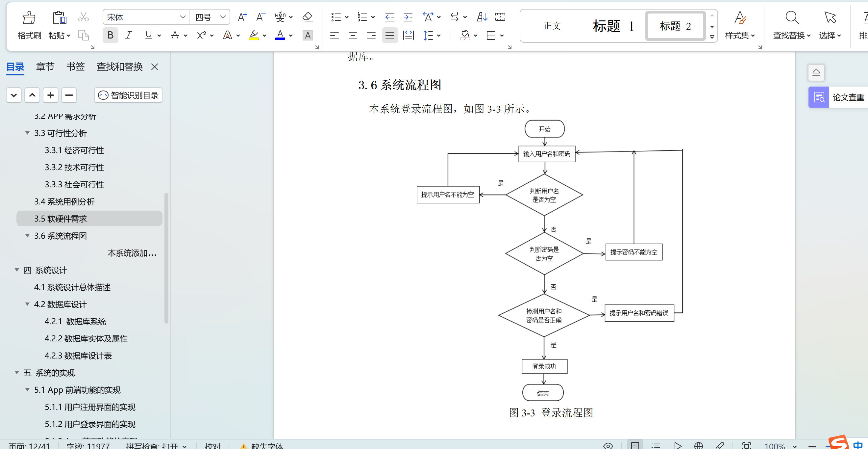Select the 标题 1 style
Screen dimensions: 868x449
point(613,26)
